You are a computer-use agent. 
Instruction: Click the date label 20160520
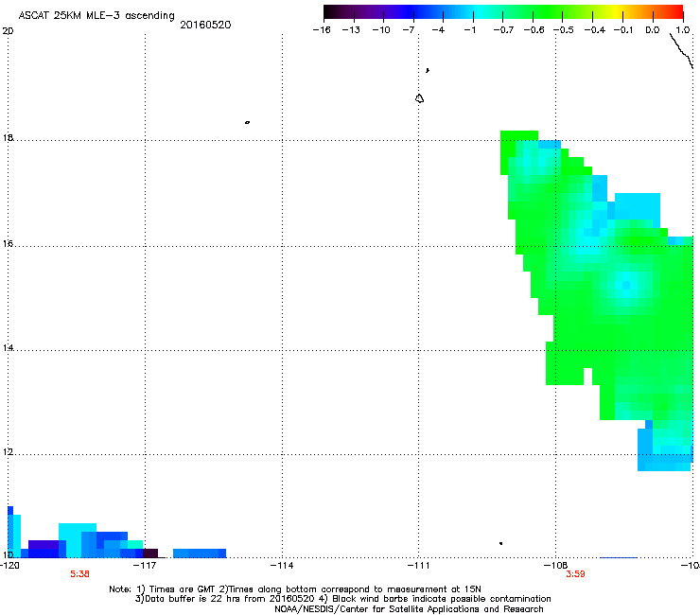pyautogui.click(x=205, y=25)
